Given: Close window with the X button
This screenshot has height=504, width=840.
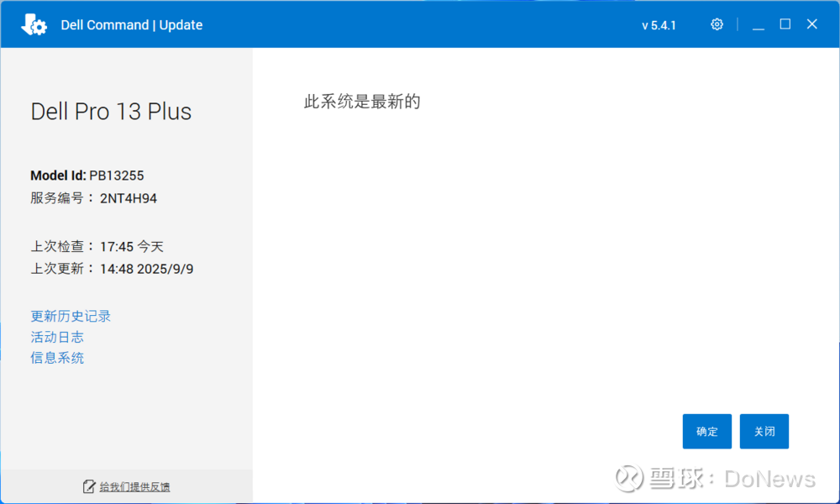Looking at the screenshot, I should click(812, 24).
